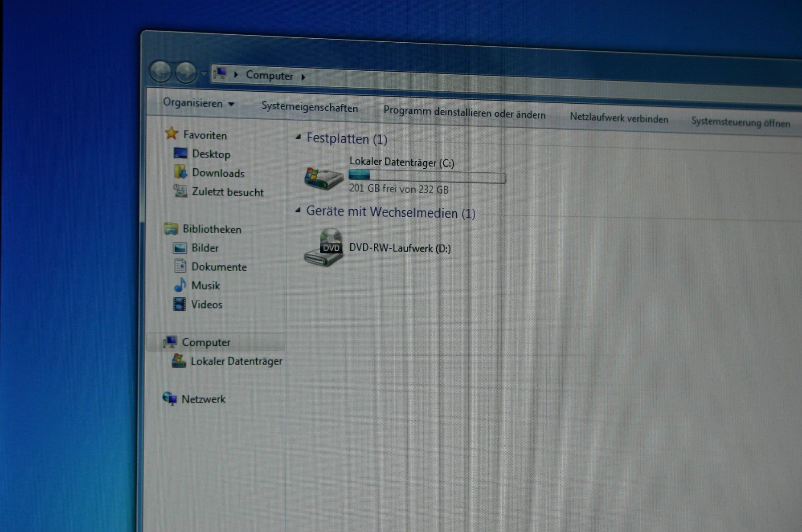The width and height of the screenshot is (802, 532).
Task: Click the Favoriten star icon
Action: coord(171,133)
